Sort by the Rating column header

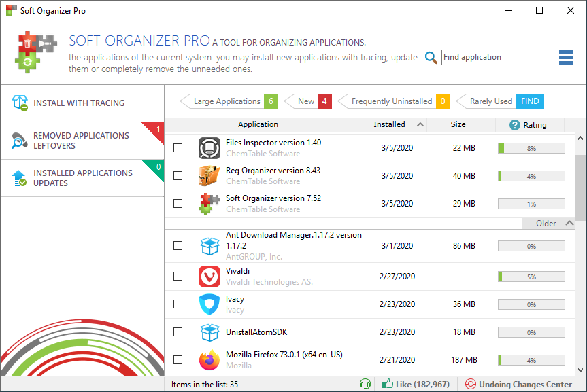(530, 124)
